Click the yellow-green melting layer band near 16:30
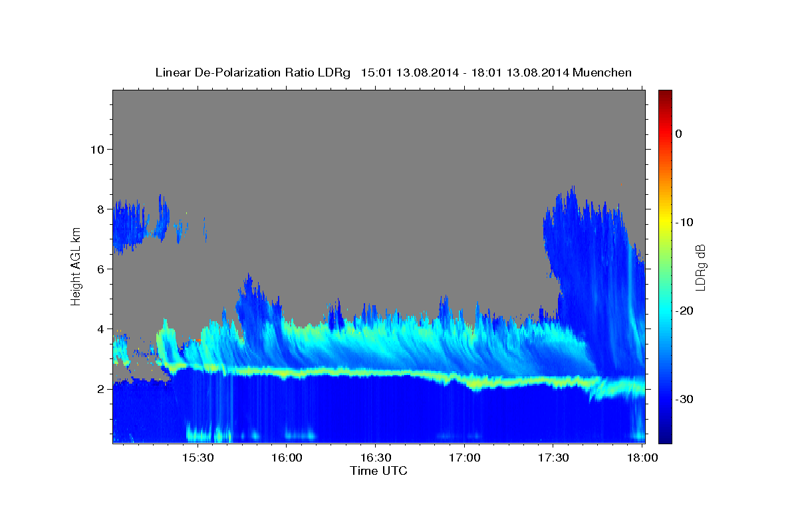This screenshot has width=798, height=532. point(375,372)
